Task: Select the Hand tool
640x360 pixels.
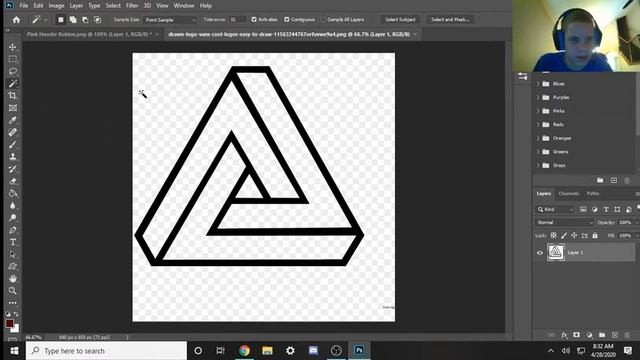Action: pyautogui.click(x=13, y=279)
